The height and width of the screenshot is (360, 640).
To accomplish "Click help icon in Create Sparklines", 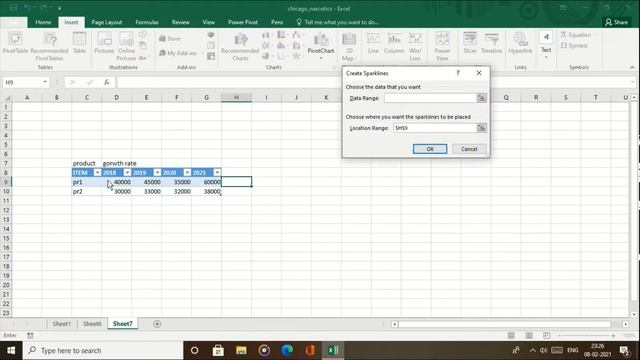I will [x=458, y=73].
